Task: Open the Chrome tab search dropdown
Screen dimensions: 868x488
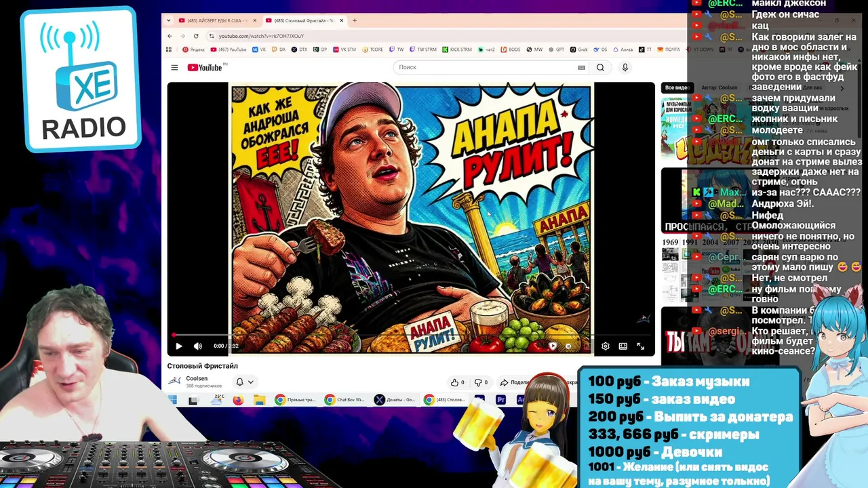Action: pos(169,20)
